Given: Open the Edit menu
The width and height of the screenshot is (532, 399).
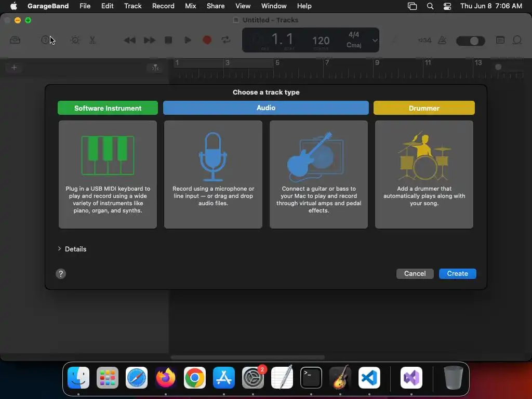Looking at the screenshot, I should (107, 6).
